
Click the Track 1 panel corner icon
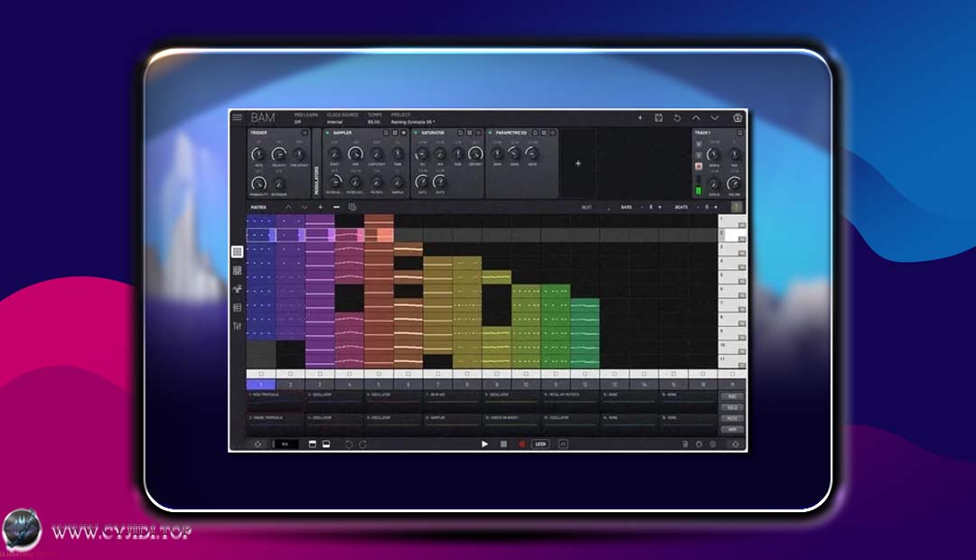pos(739,133)
